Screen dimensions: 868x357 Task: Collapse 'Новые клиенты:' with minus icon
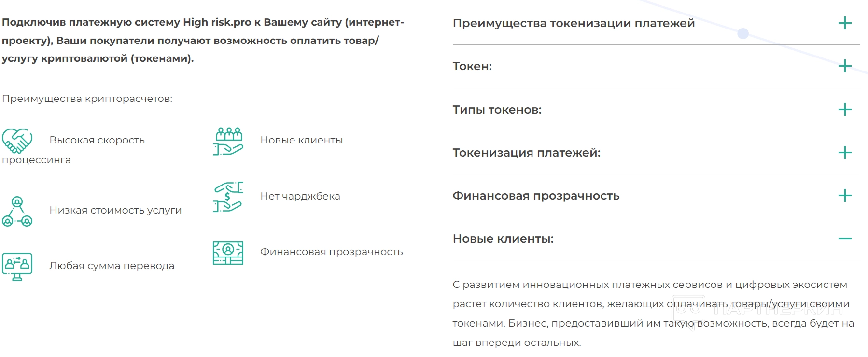point(845,239)
